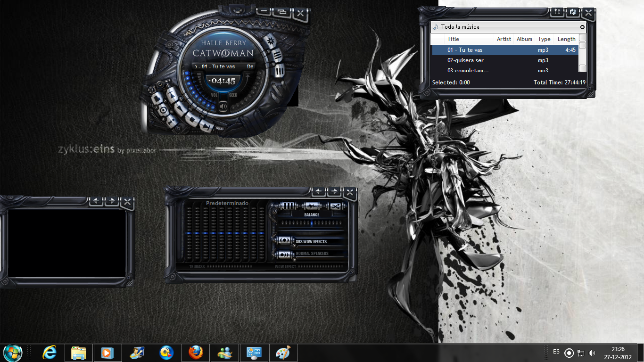Click the waveform effects icon in equalizer window
The height and width of the screenshot is (362, 644).
[x=312, y=206]
